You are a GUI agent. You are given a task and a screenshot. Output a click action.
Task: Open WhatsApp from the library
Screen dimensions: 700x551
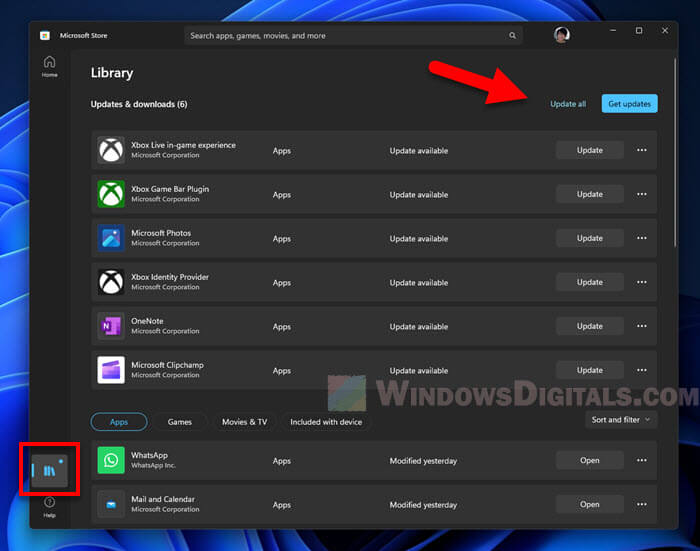pos(590,460)
